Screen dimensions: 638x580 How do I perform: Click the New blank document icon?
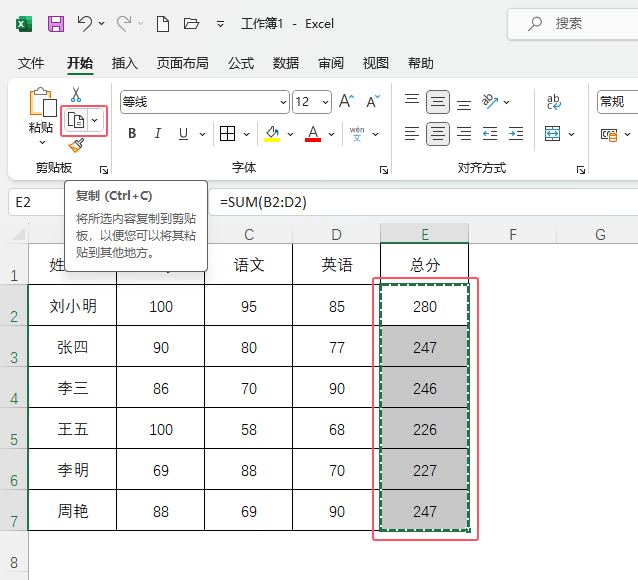pos(163,24)
